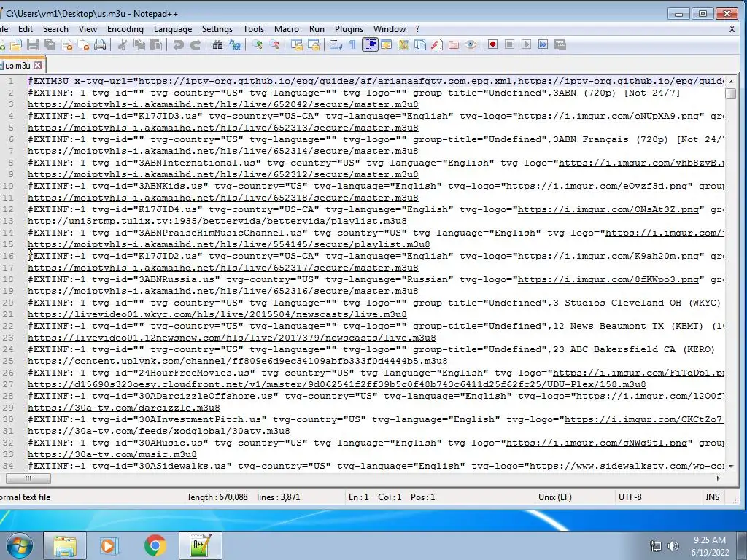The image size is (747, 560).
Task: Close the us.m3u tab with its X
Action: point(38,65)
